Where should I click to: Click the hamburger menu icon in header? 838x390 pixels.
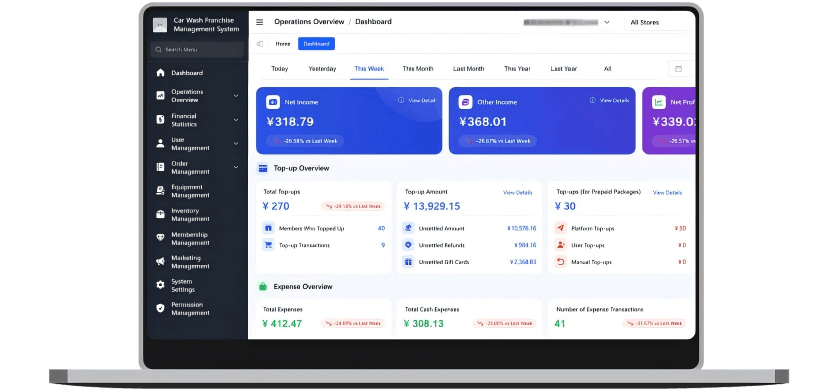pyautogui.click(x=260, y=22)
